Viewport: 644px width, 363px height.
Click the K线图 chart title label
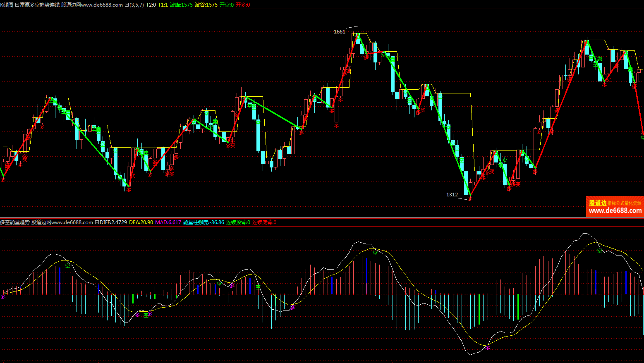pos(7,5)
